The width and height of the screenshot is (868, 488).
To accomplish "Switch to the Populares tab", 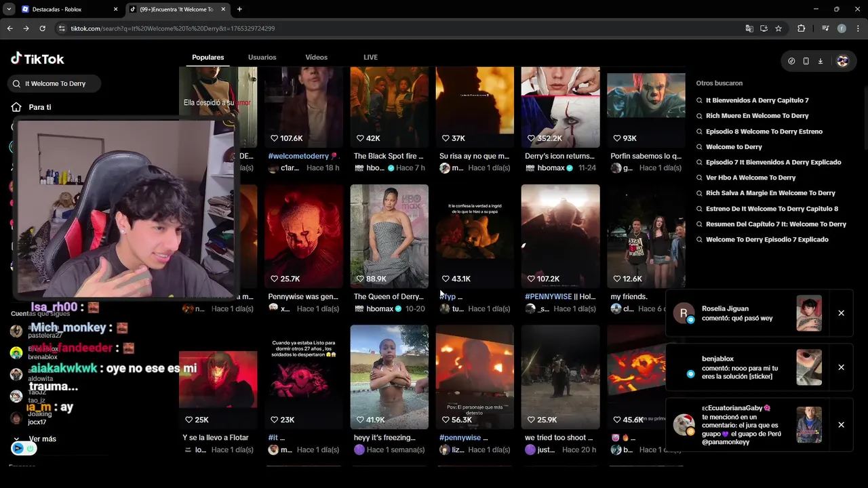I will point(208,58).
